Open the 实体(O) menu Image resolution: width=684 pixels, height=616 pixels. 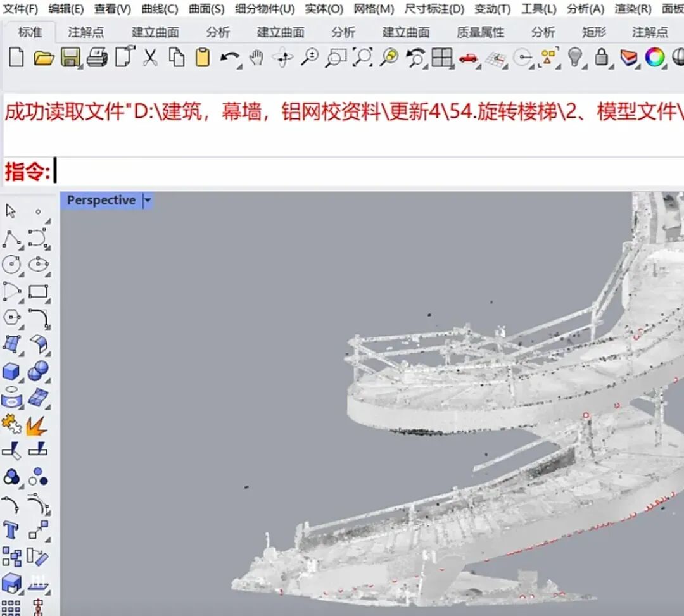coord(324,9)
